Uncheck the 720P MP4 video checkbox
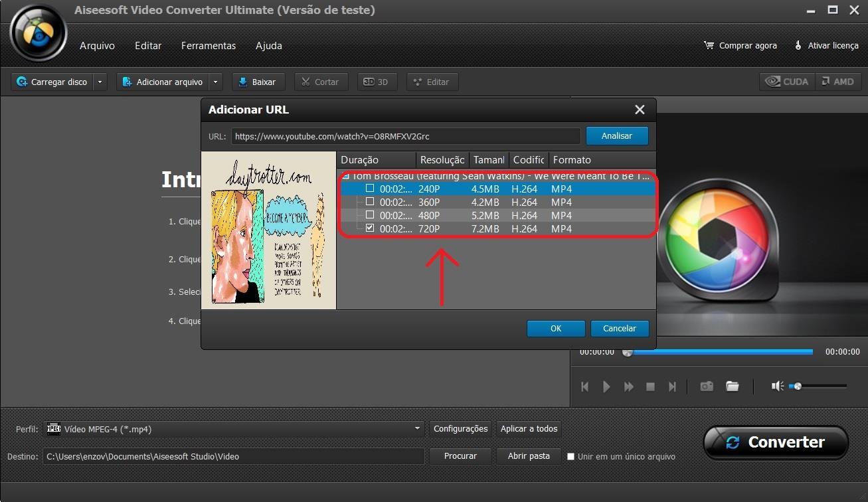This screenshot has height=502, width=868. pos(370,228)
